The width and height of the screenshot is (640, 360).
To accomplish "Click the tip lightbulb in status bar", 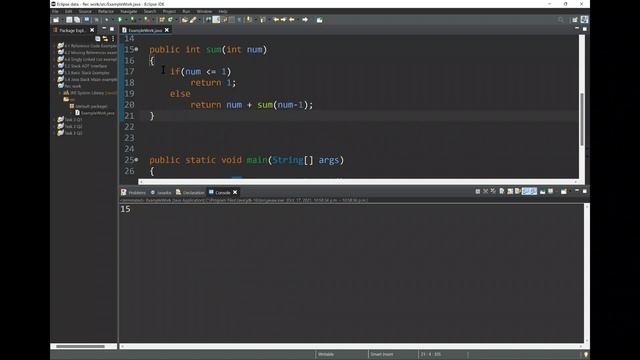I will [x=586, y=354].
